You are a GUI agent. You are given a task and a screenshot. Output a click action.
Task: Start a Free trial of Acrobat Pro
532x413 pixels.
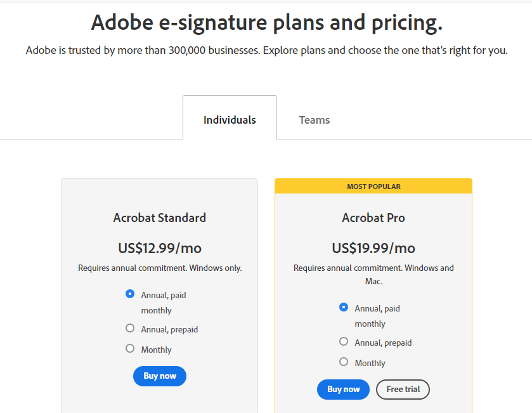coord(403,390)
